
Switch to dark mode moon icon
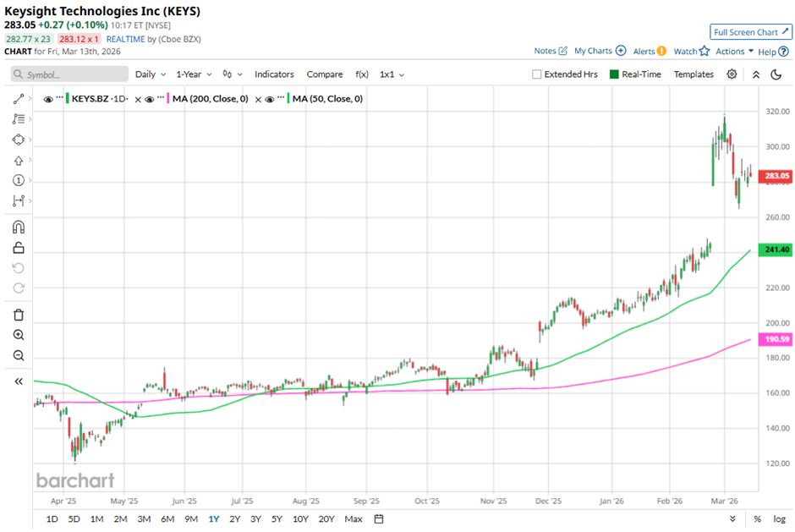(x=777, y=74)
